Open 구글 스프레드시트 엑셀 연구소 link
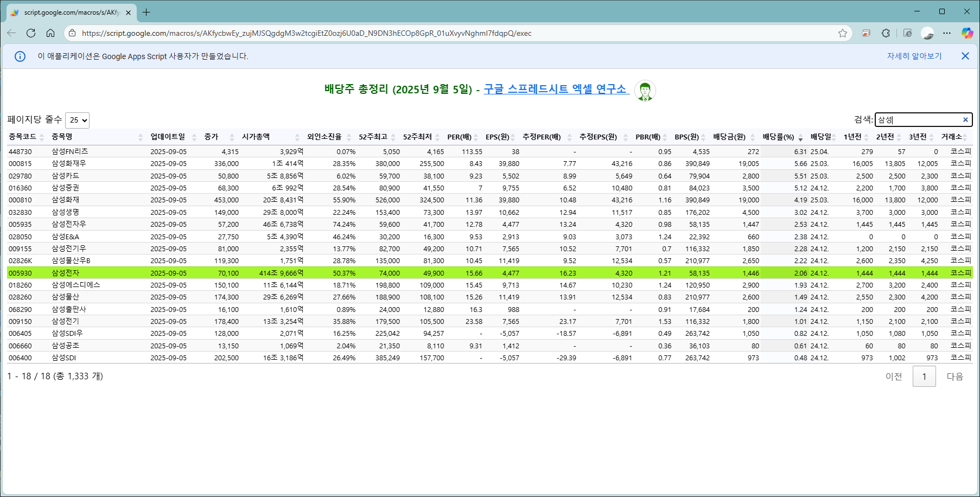The height and width of the screenshot is (497, 980). point(555,89)
